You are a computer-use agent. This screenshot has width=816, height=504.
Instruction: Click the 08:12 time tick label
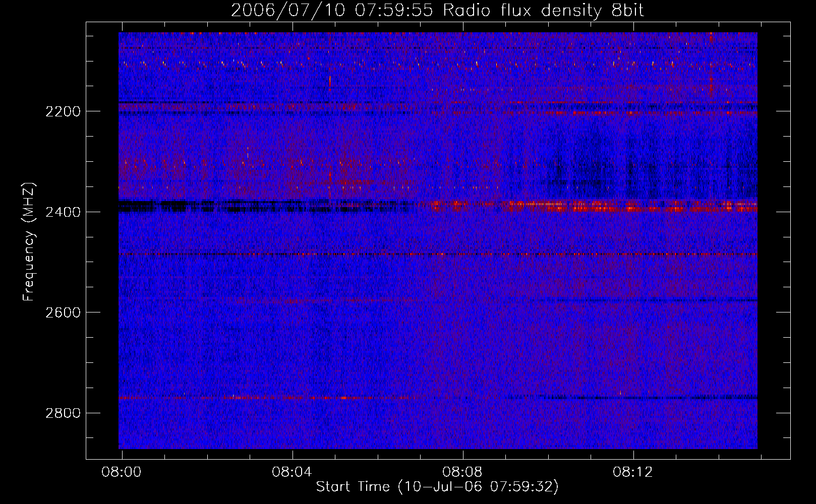tap(633, 472)
